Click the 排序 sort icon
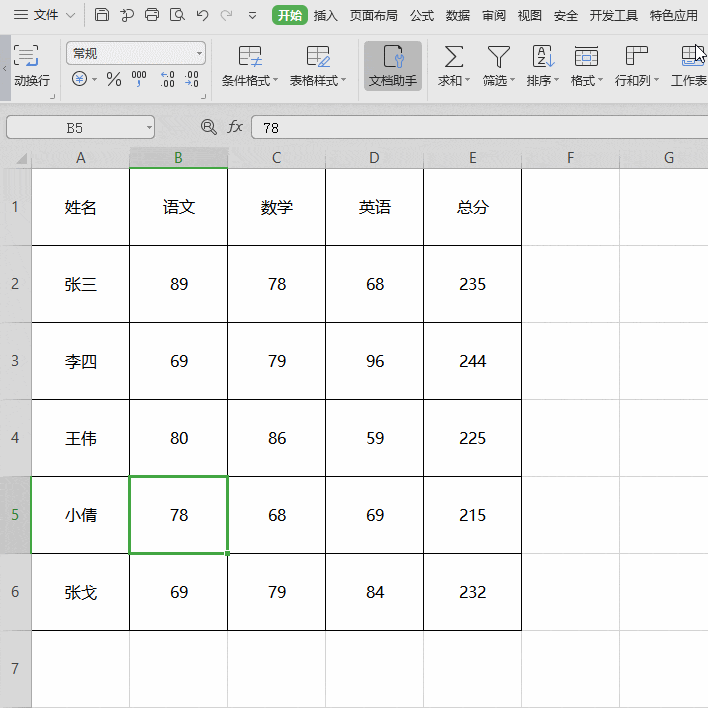 pos(542,57)
